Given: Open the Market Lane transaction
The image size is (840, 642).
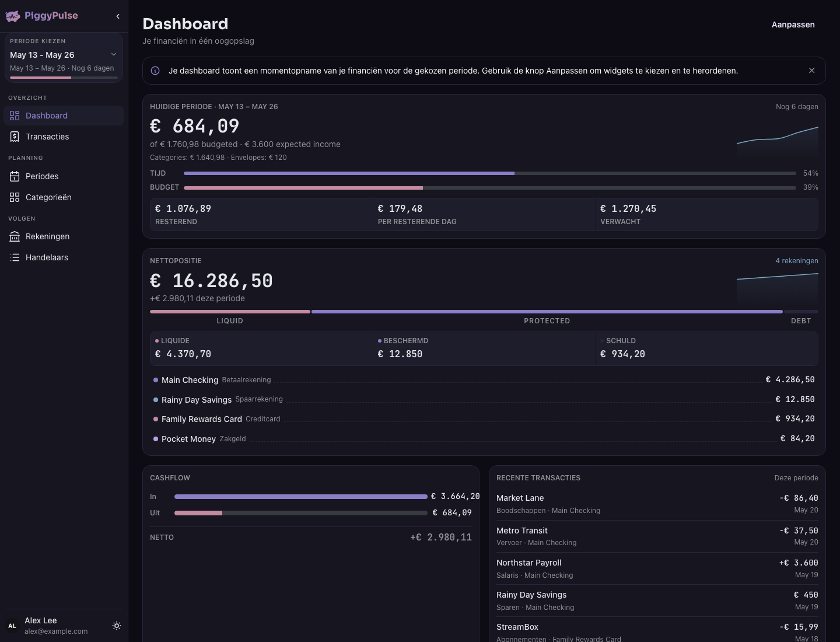Looking at the screenshot, I should click(657, 504).
